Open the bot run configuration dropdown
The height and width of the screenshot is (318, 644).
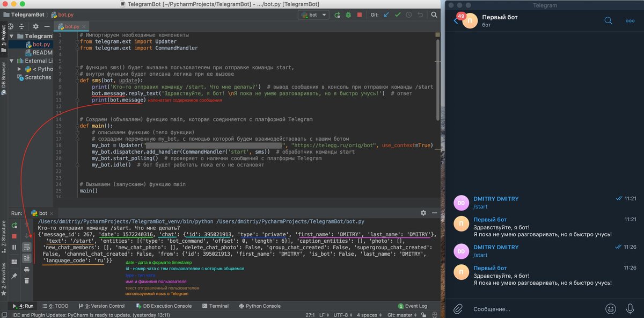pyautogui.click(x=314, y=15)
